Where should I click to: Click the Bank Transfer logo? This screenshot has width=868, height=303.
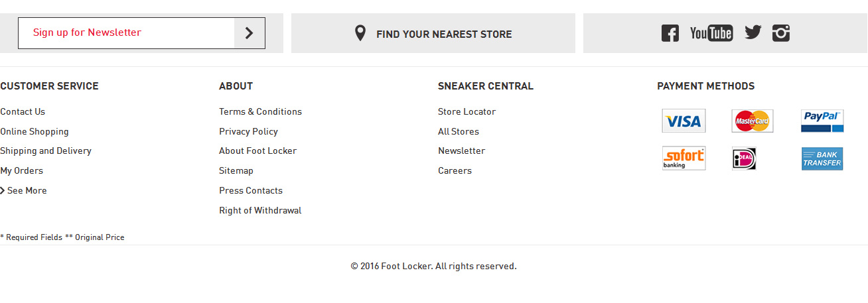click(x=822, y=158)
